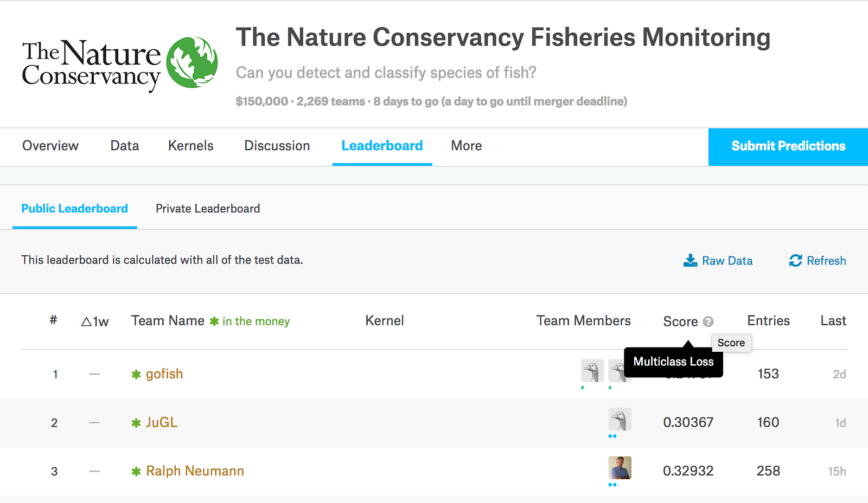Open Ralph Neumann's profile photo

pos(620,468)
